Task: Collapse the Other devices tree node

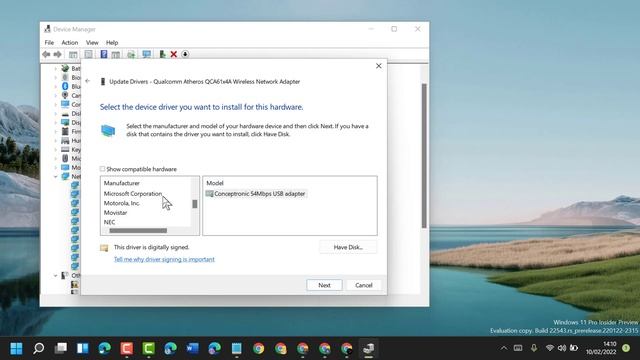Action: (x=56, y=276)
